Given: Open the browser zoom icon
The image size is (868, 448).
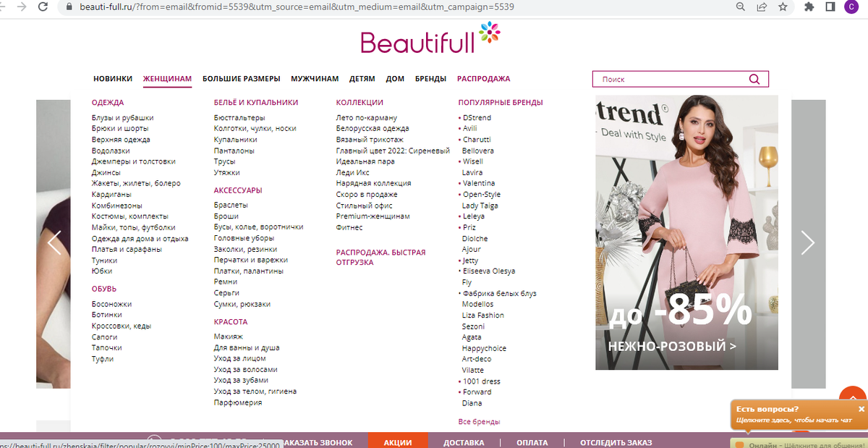Looking at the screenshot, I should coord(740,7).
